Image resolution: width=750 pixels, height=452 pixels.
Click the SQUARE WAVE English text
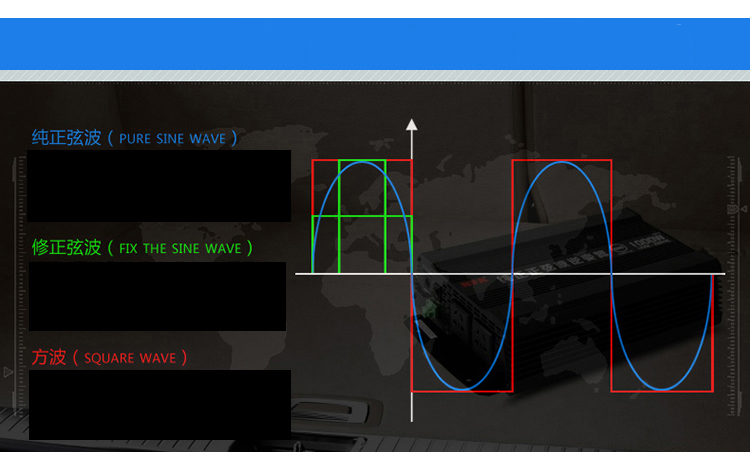pyautogui.click(x=130, y=358)
